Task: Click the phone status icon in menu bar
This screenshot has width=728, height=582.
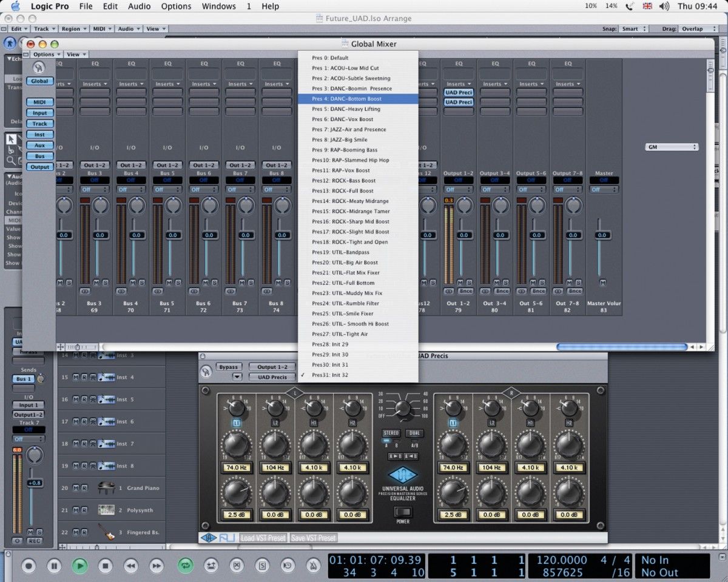Action: (x=630, y=6)
